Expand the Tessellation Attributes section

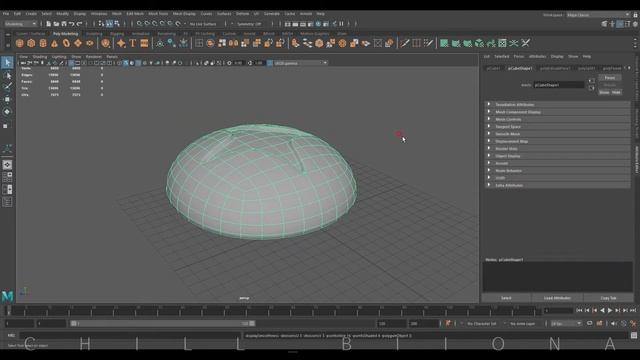558,104
